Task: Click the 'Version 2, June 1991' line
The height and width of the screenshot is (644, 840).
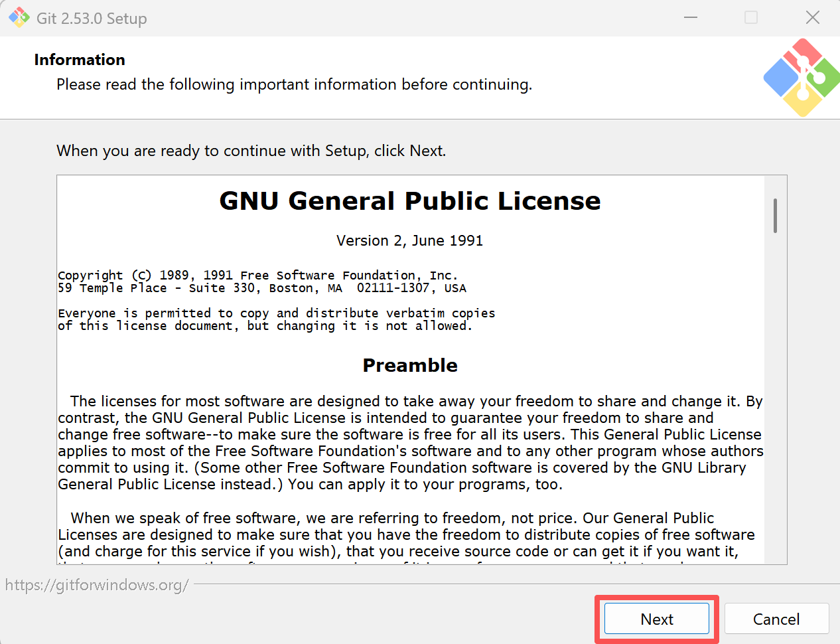Action: [410, 240]
